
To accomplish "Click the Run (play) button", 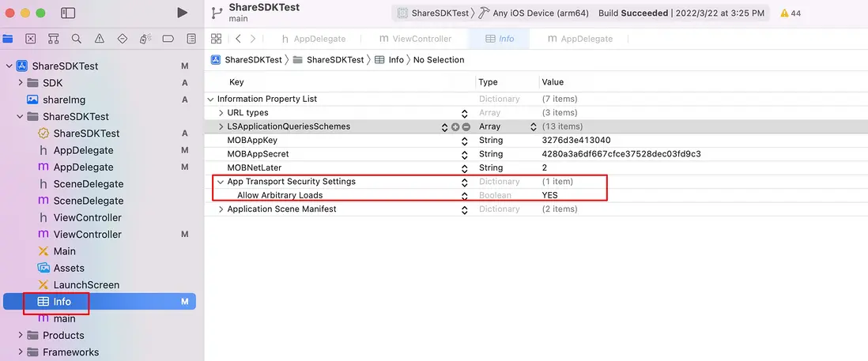I will tap(183, 13).
